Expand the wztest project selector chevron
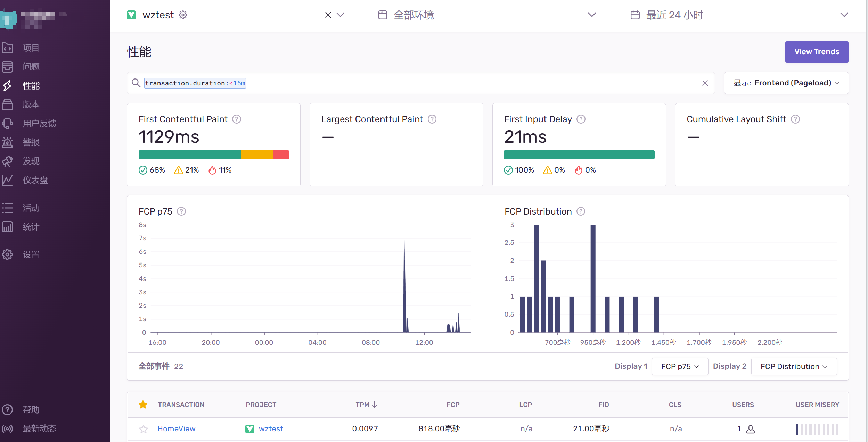868x442 pixels. 341,15
